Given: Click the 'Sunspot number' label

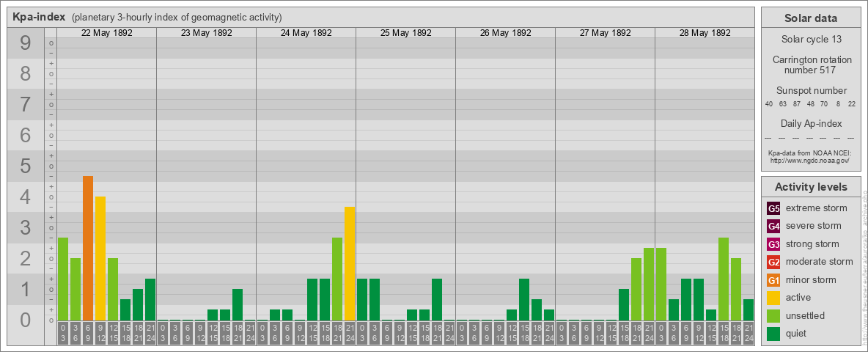Looking at the screenshot, I should 811,91.
